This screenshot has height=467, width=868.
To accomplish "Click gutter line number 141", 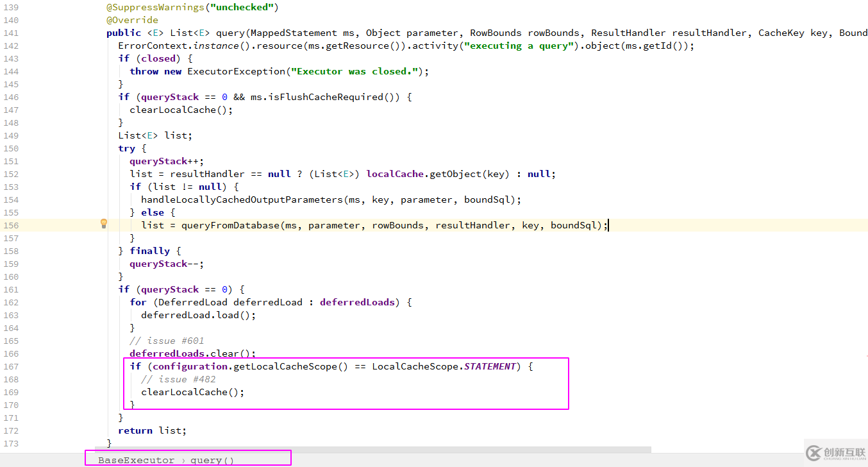I will [x=11, y=33].
